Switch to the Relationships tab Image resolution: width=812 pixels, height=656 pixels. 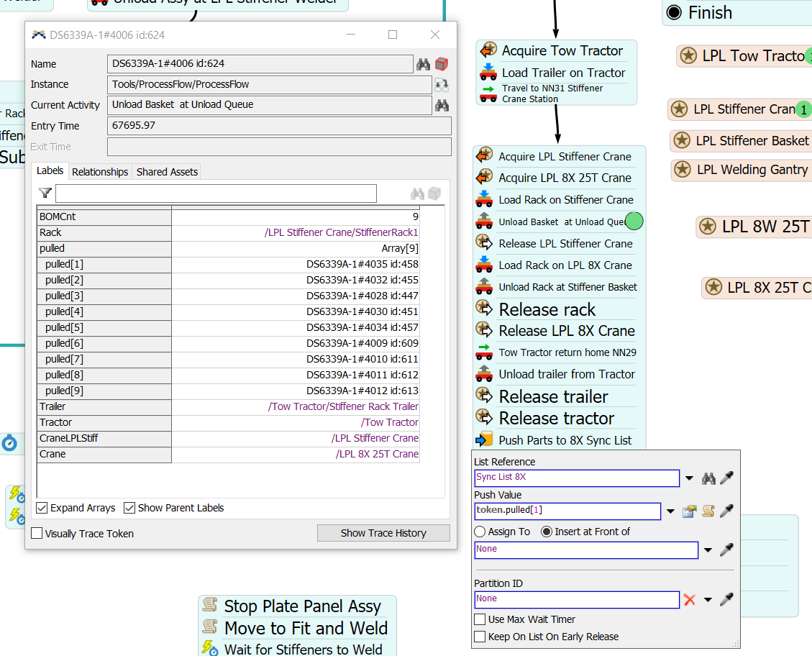[x=100, y=172]
